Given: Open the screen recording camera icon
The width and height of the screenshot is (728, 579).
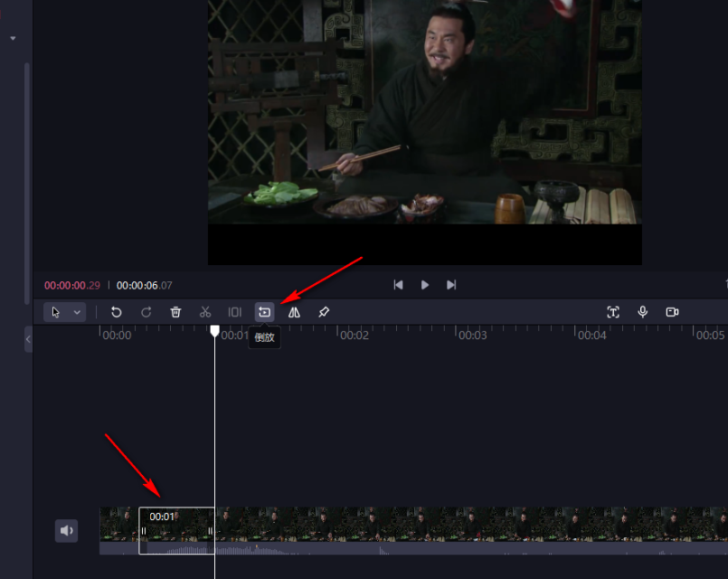Looking at the screenshot, I should click(x=672, y=312).
